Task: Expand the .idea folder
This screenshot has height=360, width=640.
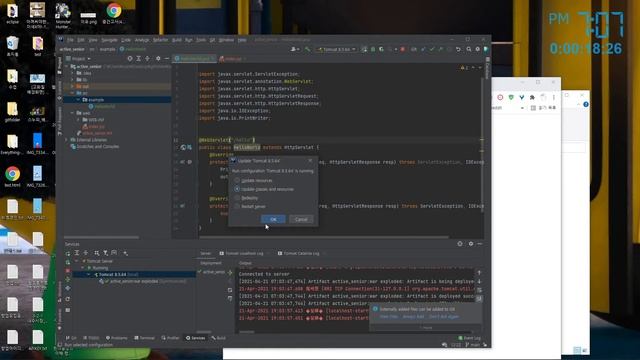Action: 73,73
